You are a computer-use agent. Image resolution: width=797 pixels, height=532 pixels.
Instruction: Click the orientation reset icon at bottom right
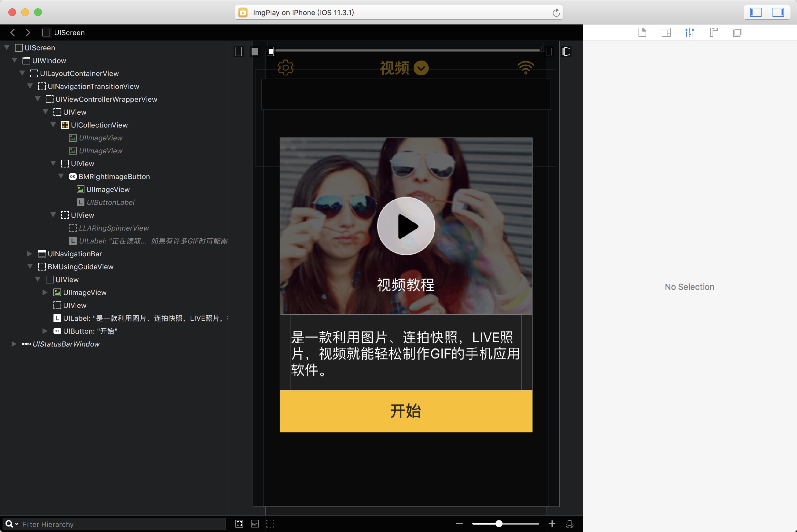[569, 524]
